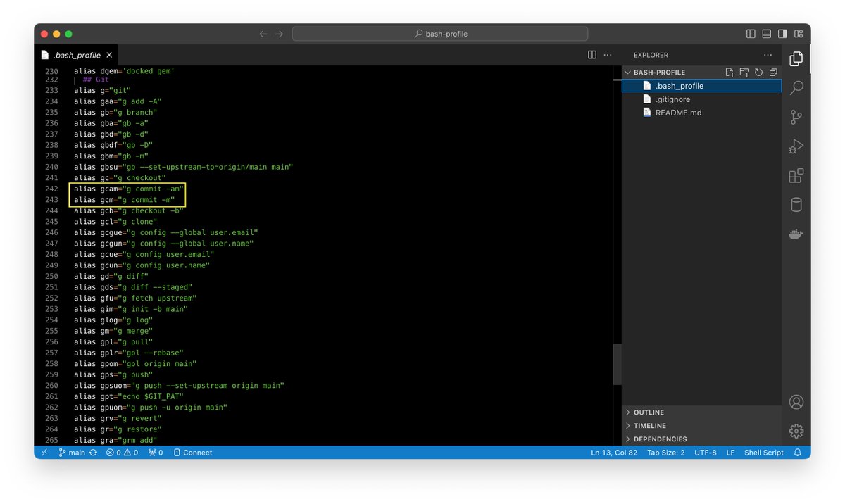
Task: Create a new file in BASH-PROFILE
Action: coord(730,73)
